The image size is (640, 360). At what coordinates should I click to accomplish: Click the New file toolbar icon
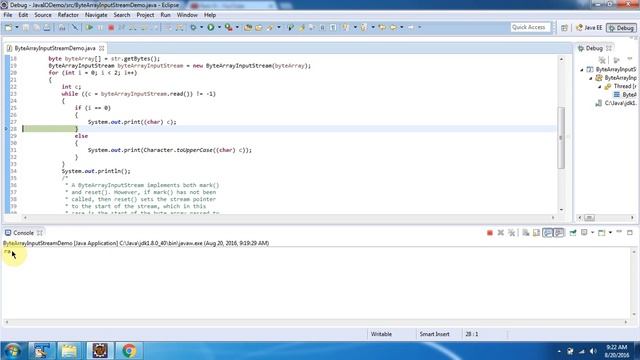tap(8, 27)
